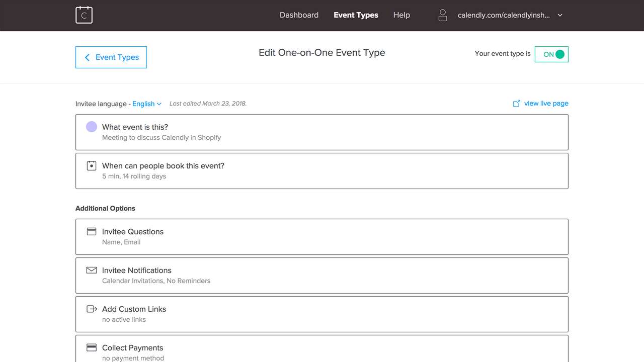Click the Calendly logo
This screenshot has width=644, height=362.
84,15
